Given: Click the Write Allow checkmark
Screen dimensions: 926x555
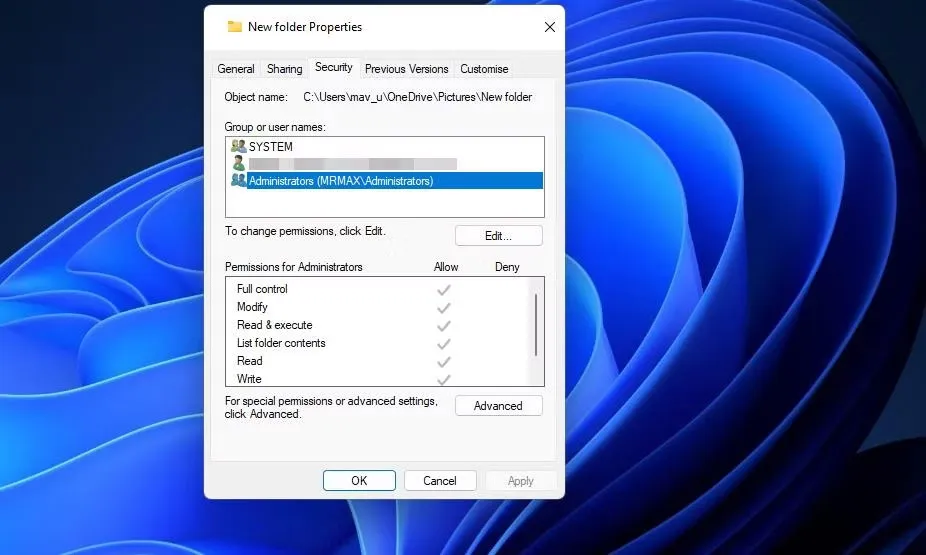Looking at the screenshot, I should (x=444, y=379).
